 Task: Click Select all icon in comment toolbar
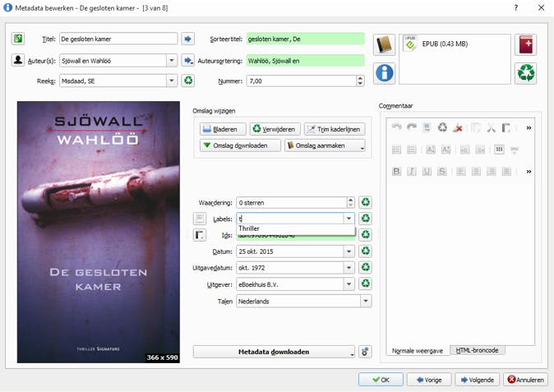427,127
